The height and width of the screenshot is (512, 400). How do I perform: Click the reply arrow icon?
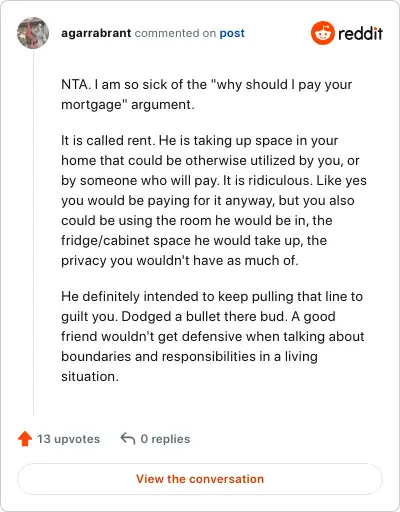tap(128, 439)
